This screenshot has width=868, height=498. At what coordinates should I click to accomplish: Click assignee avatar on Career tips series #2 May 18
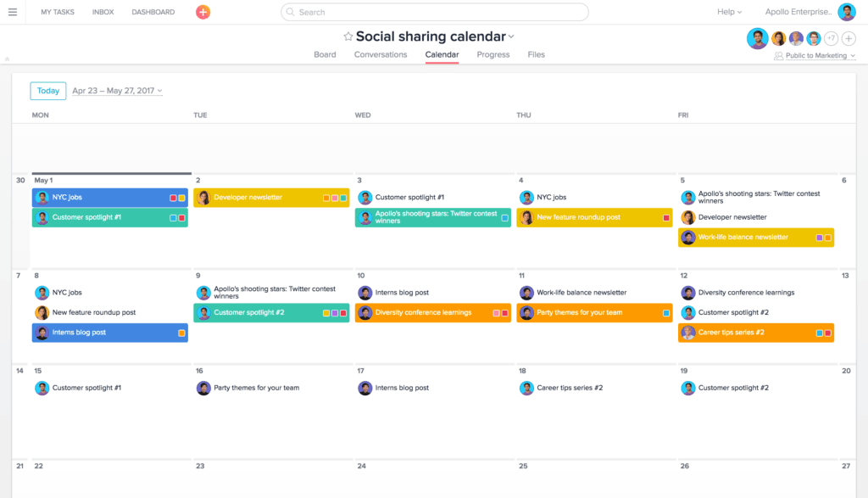pos(526,389)
